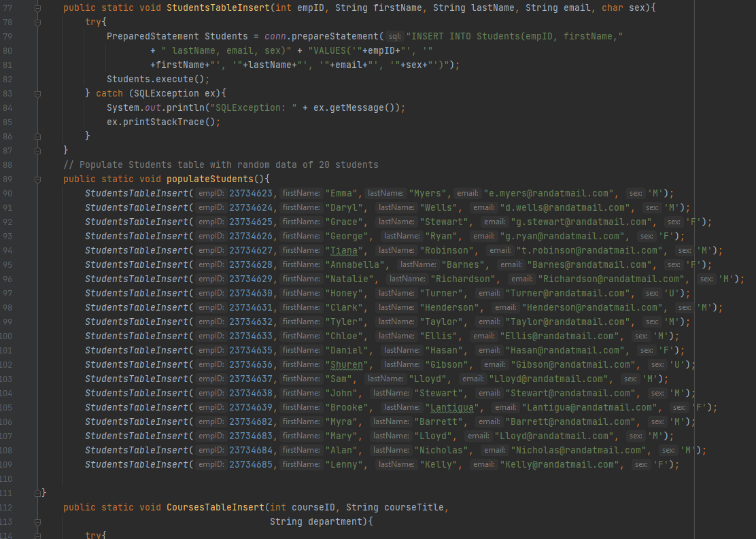This screenshot has height=539, width=756.
Task: Click the "Grace" first name string
Action: [344, 222]
